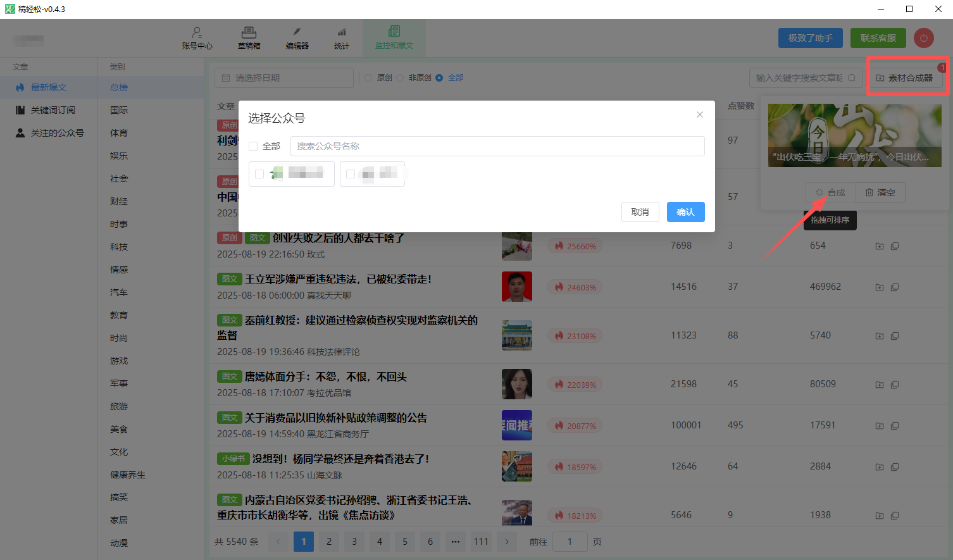Click the copy icon in the 创业失败 row

(x=895, y=246)
